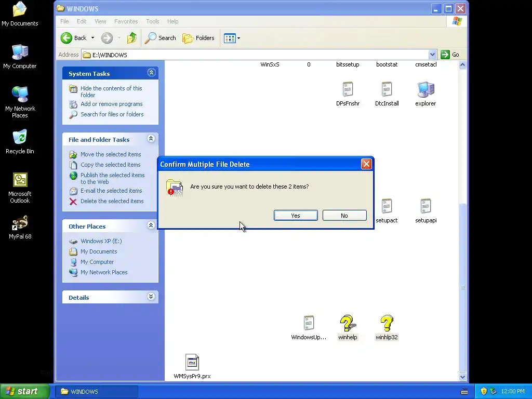This screenshot has height=399, width=532.
Task: Select the WMSysPr9.prx file icon
Action: click(192, 362)
